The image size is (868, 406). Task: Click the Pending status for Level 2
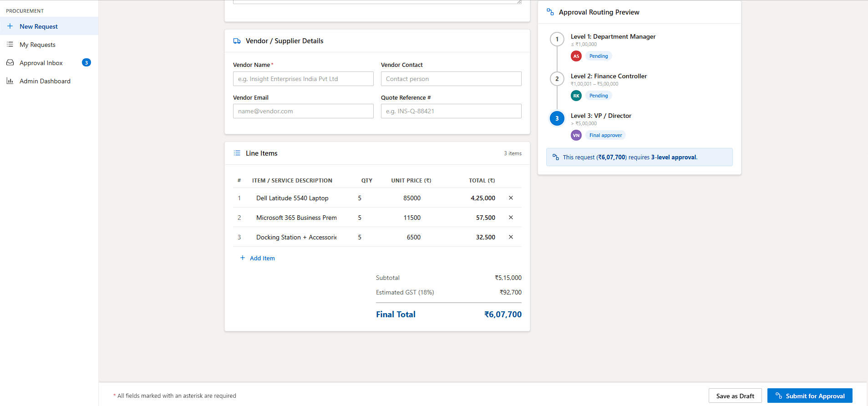[599, 96]
